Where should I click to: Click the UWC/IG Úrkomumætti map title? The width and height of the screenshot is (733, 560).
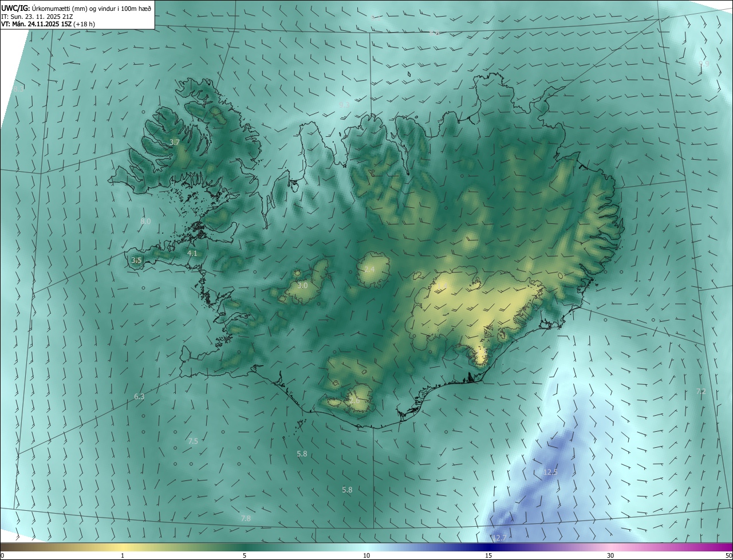click(76, 8)
